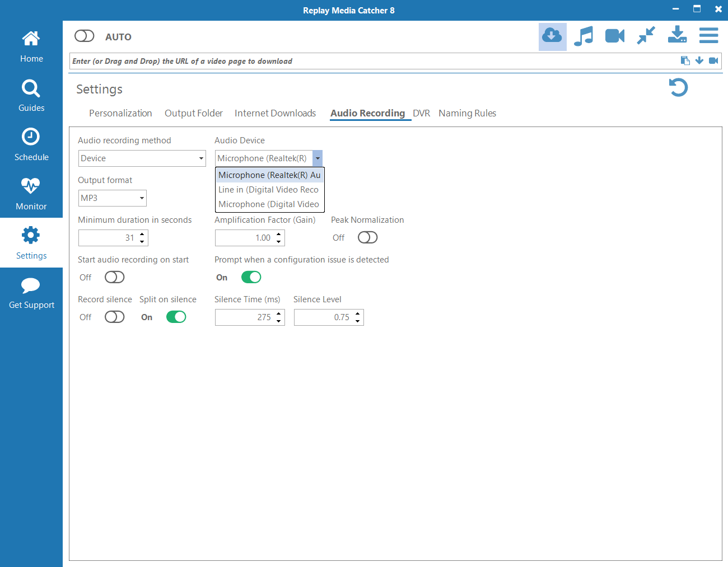
Task: Open Settings gear in sidebar
Action: pyautogui.click(x=31, y=243)
